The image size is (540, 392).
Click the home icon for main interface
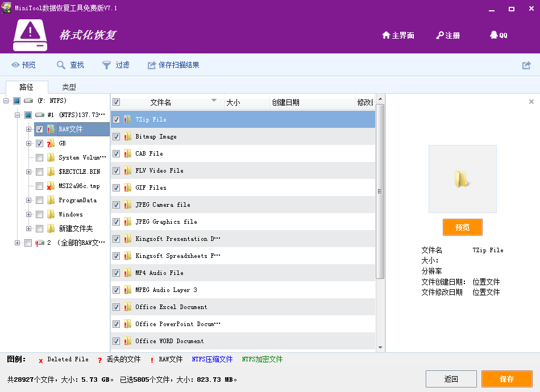coord(386,35)
